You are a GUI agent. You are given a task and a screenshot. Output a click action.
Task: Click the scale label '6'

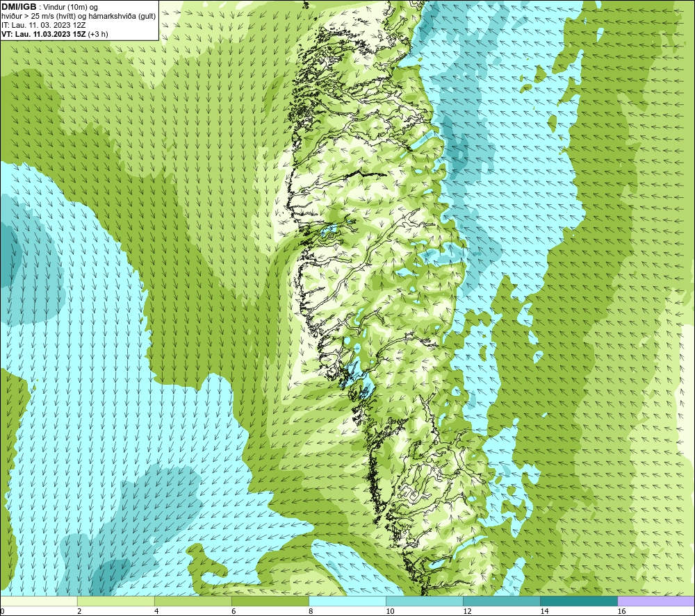coord(233,611)
